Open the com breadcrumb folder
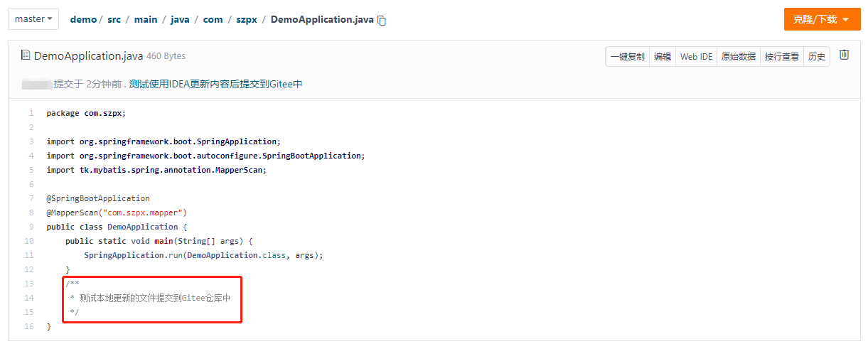 (213, 20)
